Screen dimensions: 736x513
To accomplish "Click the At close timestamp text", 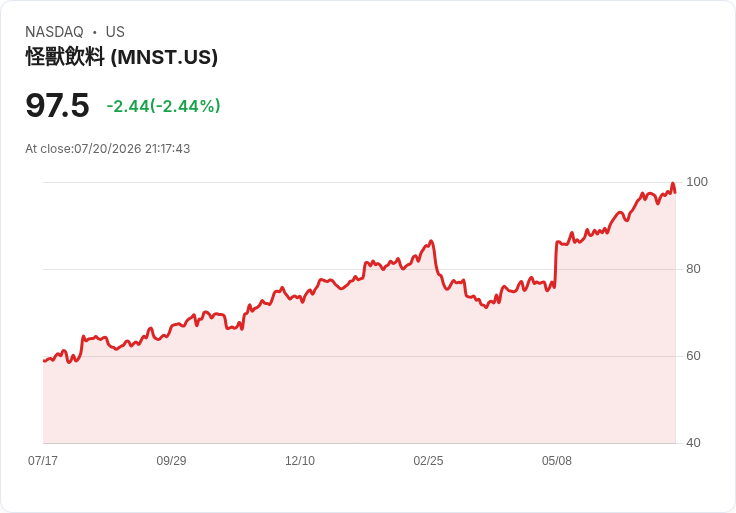I will pyautogui.click(x=107, y=149).
